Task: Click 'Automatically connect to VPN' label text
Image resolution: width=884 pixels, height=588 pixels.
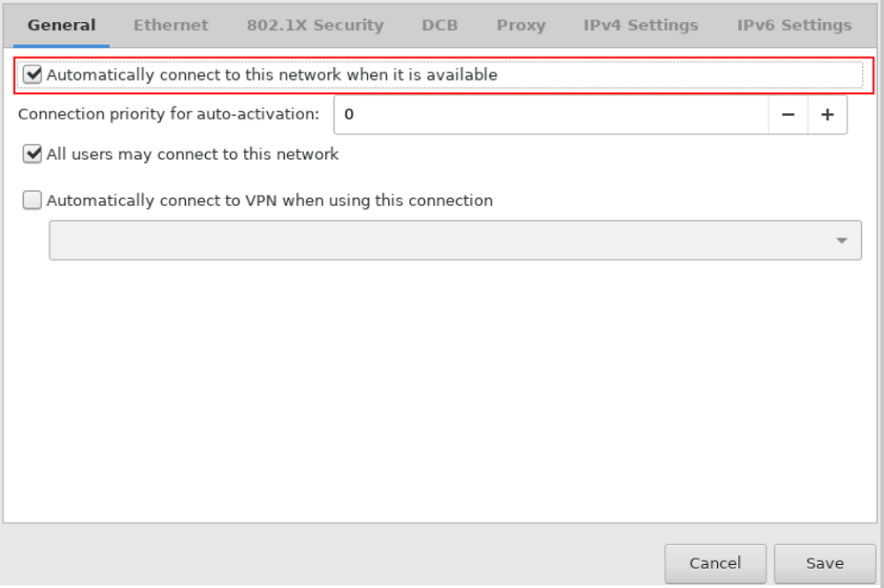Action: tap(270, 201)
